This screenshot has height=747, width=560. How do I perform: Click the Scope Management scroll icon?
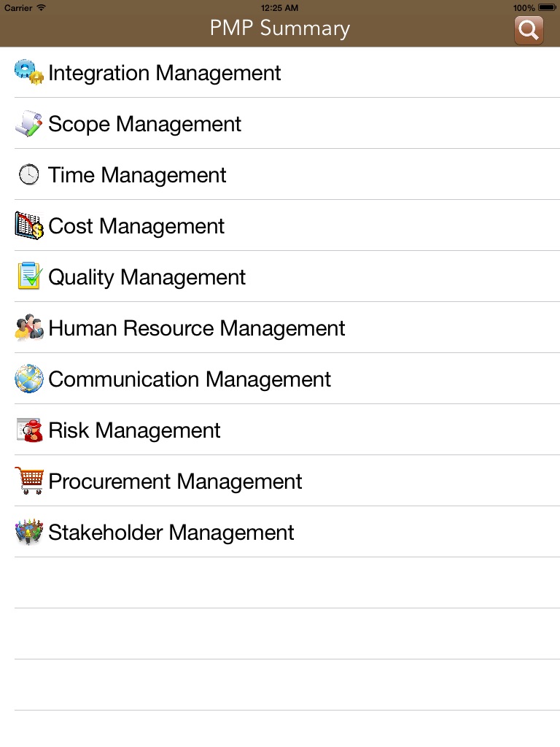pos(29,124)
